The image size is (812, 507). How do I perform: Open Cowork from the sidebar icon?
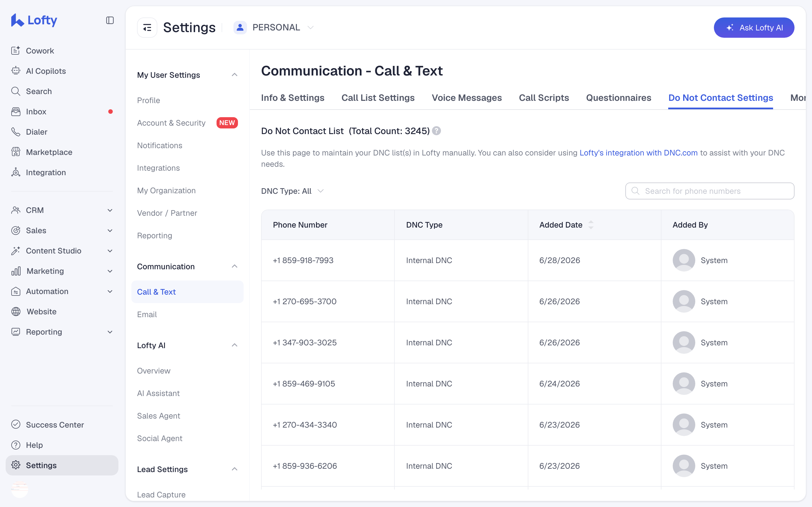click(x=16, y=51)
